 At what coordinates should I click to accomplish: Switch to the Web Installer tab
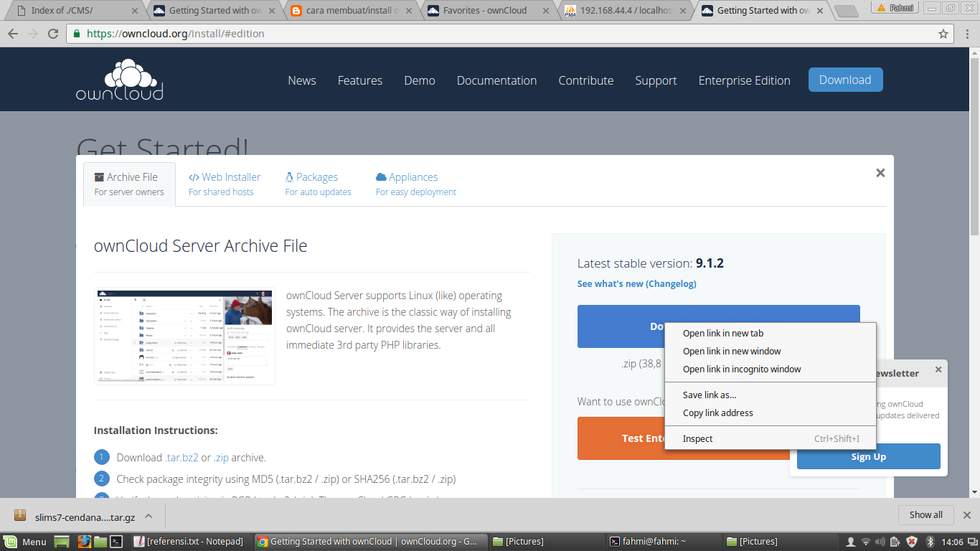225,184
